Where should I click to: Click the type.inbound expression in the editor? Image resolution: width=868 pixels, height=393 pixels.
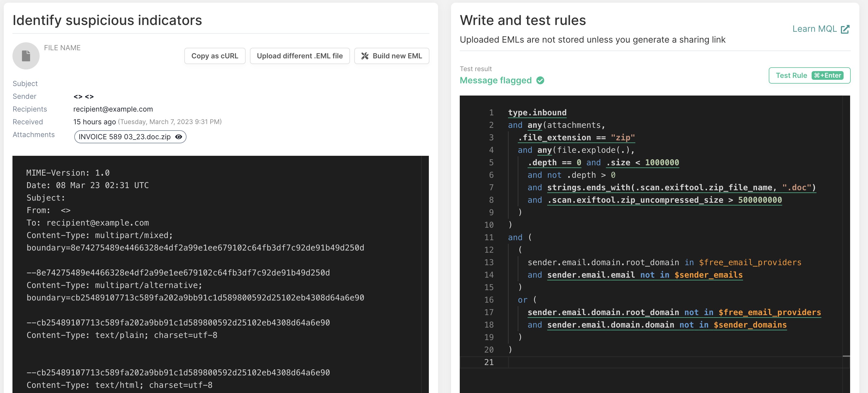(536, 112)
